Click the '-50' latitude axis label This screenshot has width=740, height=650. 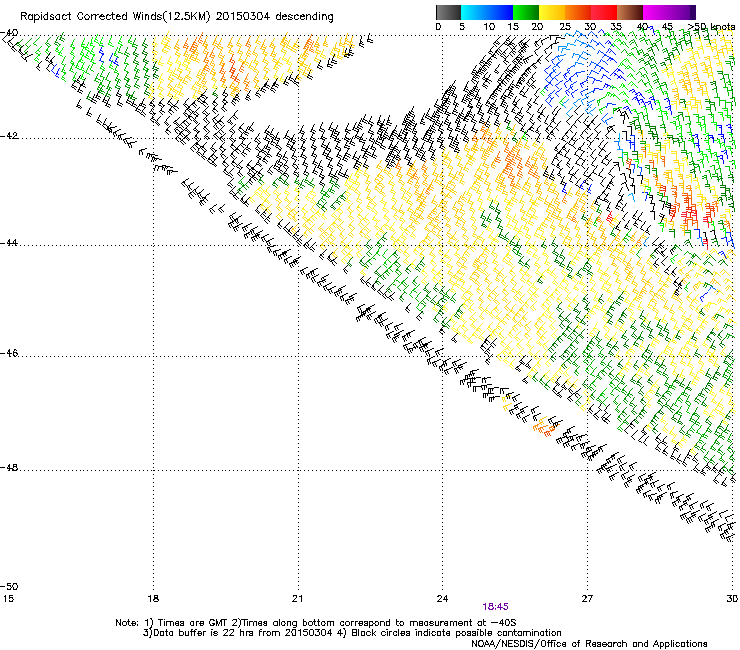tap(9, 587)
